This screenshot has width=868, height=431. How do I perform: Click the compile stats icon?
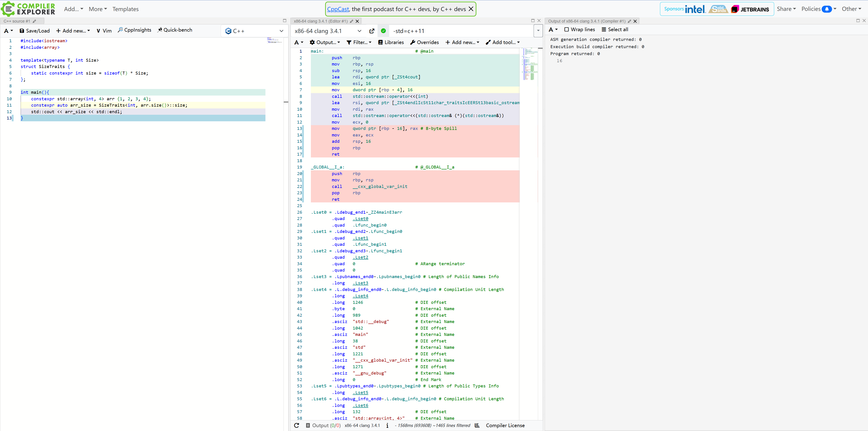tap(477, 425)
